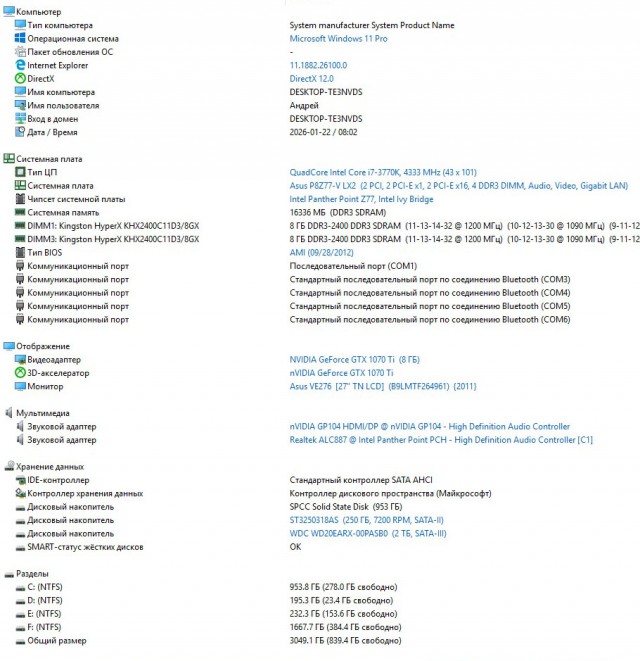Select the E: (NTFS) partition row

tap(44, 614)
